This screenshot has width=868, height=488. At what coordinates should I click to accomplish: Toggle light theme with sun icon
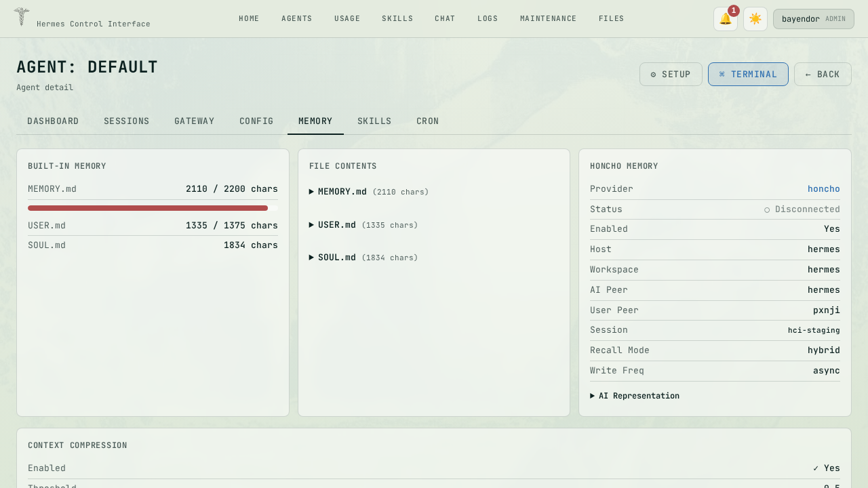[755, 19]
